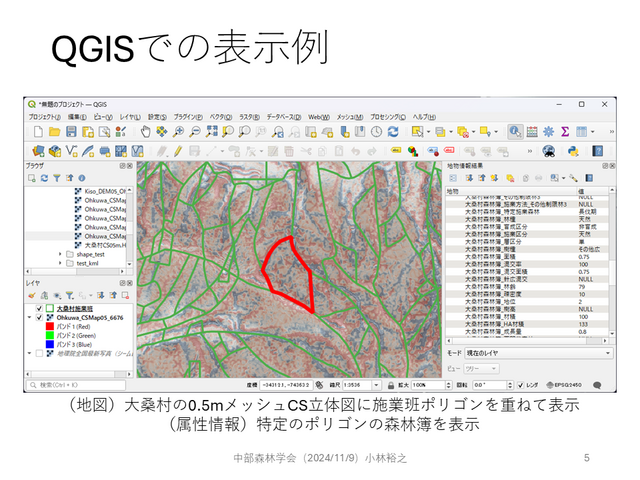Expand the test_kml folder
Viewport: 640px width, 480px height.
point(60,263)
